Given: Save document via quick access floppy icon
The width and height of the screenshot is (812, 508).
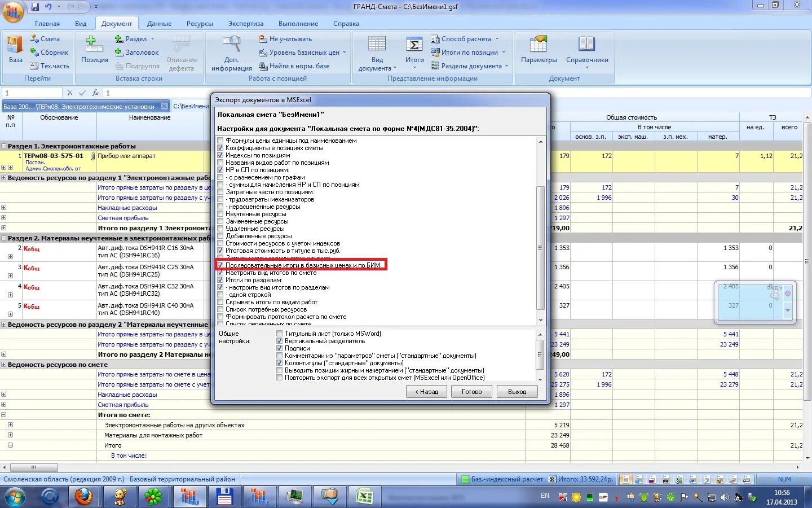Looking at the screenshot, I should 35,6.
